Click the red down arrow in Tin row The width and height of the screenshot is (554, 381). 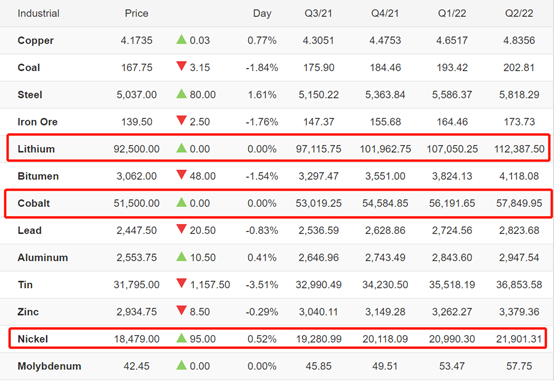click(181, 283)
